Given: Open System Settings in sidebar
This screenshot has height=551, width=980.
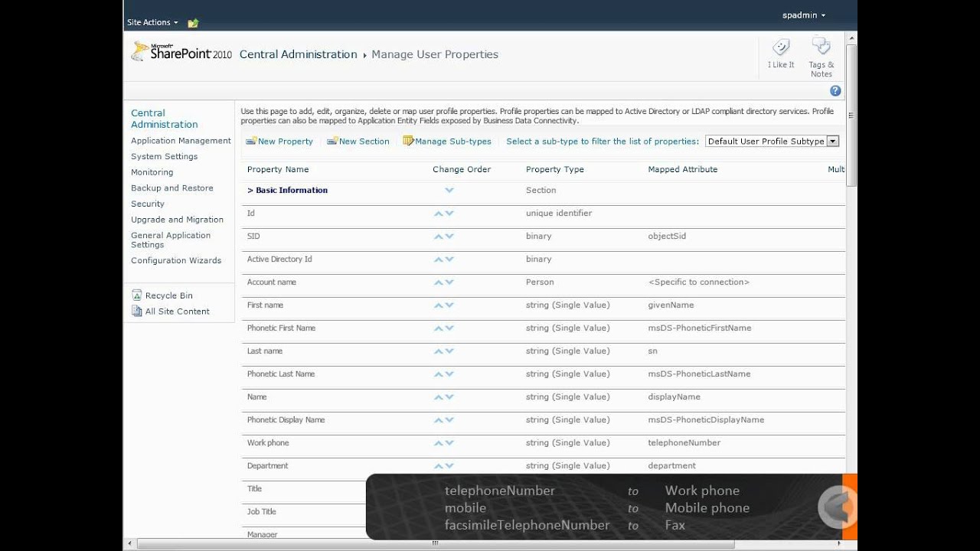Looking at the screenshot, I should click(x=164, y=156).
